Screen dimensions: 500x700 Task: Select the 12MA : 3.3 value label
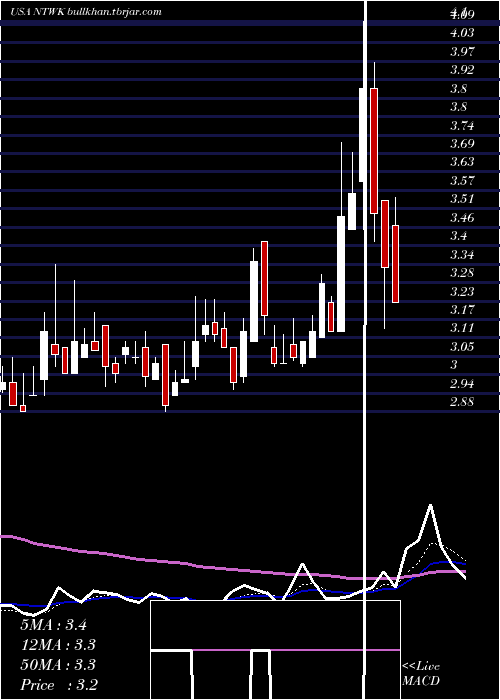[58, 645]
